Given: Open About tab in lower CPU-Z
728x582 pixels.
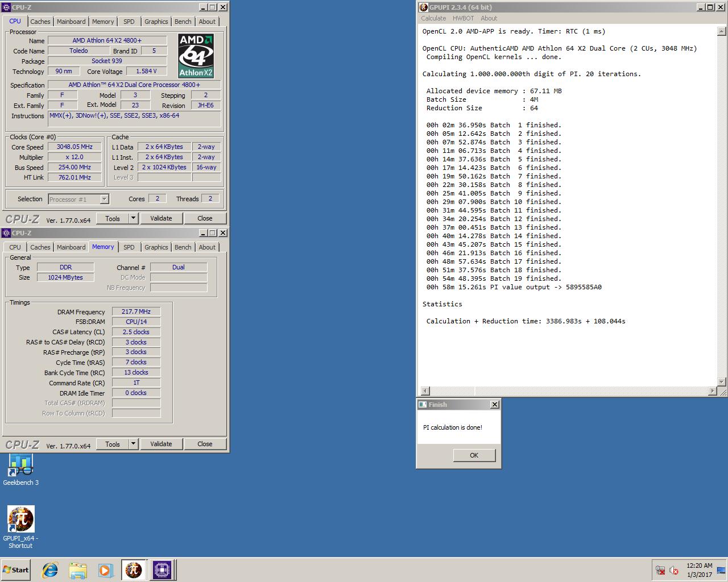Looking at the screenshot, I should coord(207,247).
